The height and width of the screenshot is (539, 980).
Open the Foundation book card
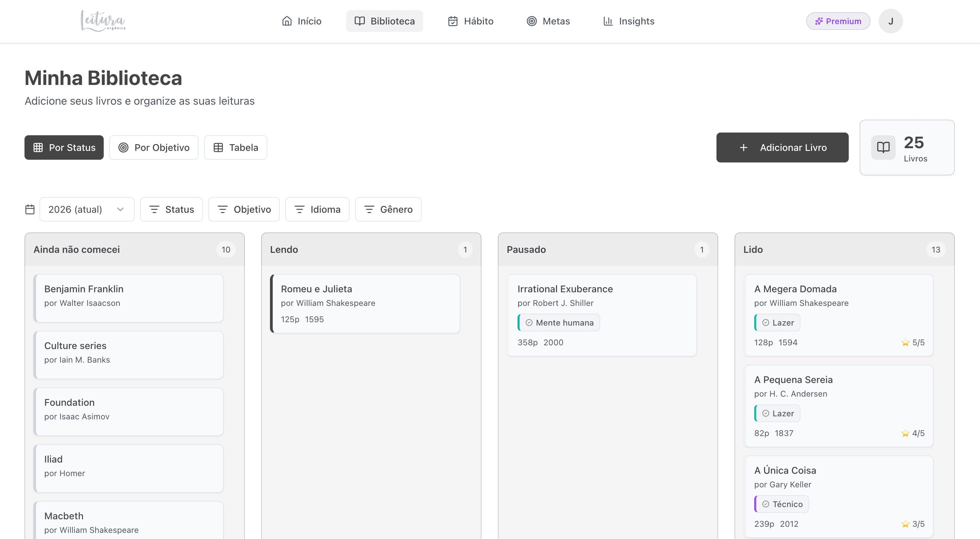click(x=128, y=412)
